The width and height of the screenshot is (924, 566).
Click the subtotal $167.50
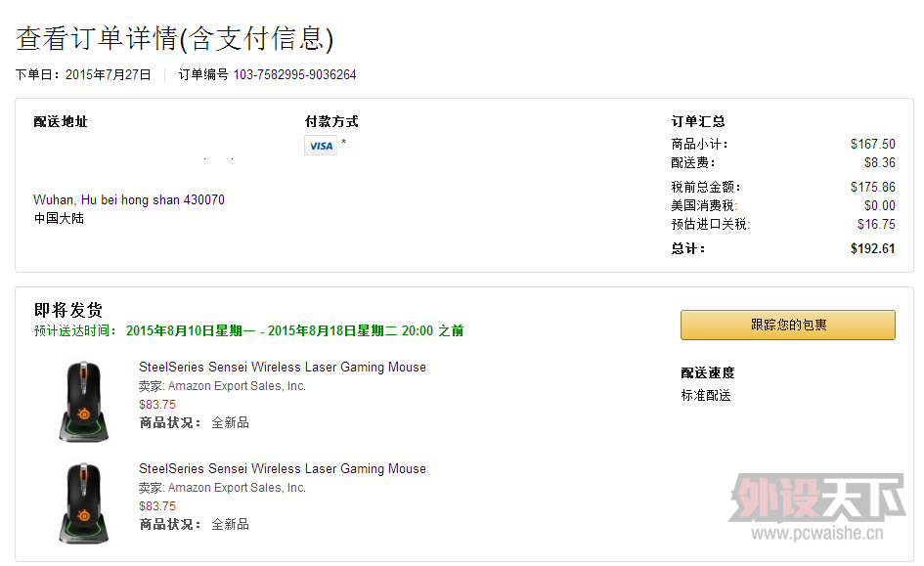tap(873, 145)
